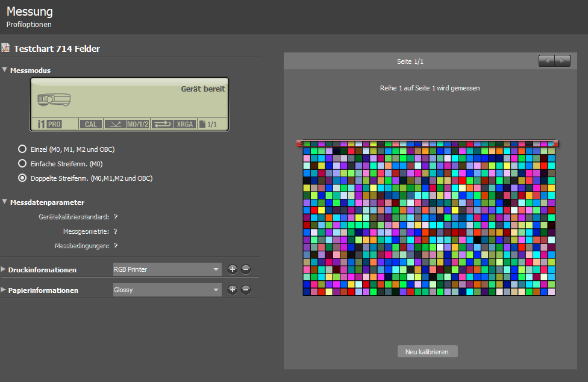This screenshot has height=382, width=588.
Task: Collapse the Messdatenparameter section header
Action: [5, 202]
